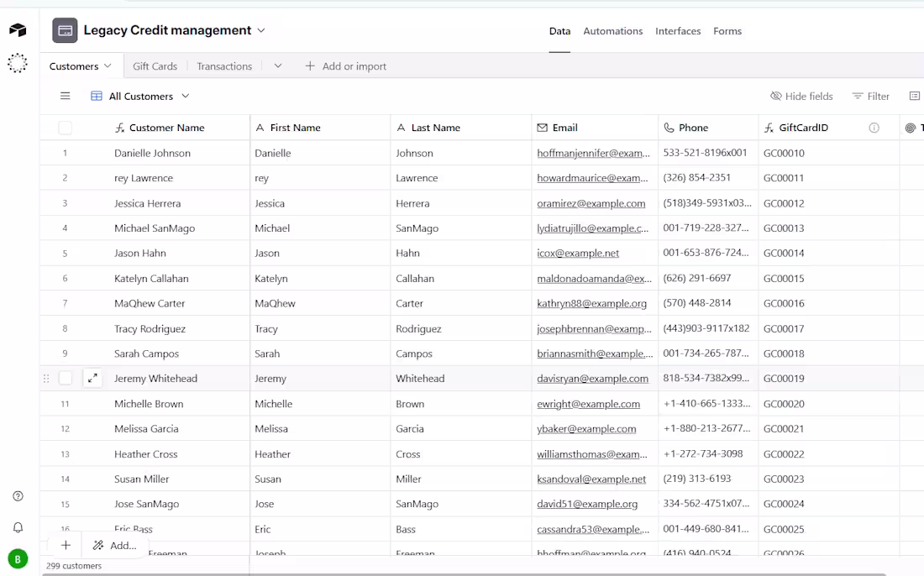
Task: Switch to the Gift Cards table tab
Action: (155, 65)
